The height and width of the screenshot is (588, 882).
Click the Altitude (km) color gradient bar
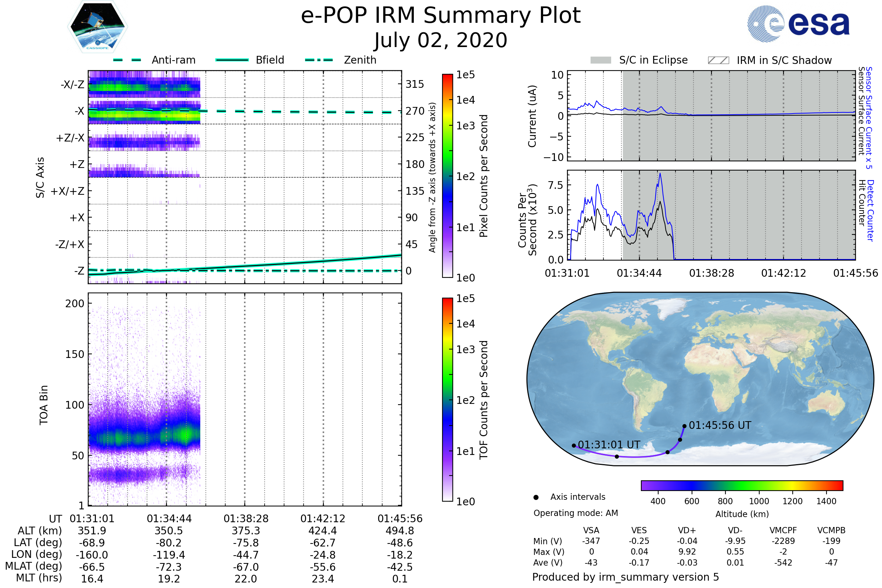click(742, 485)
